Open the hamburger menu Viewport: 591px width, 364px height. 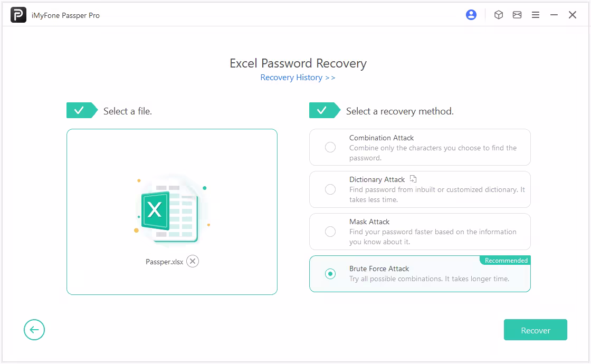[x=536, y=15]
